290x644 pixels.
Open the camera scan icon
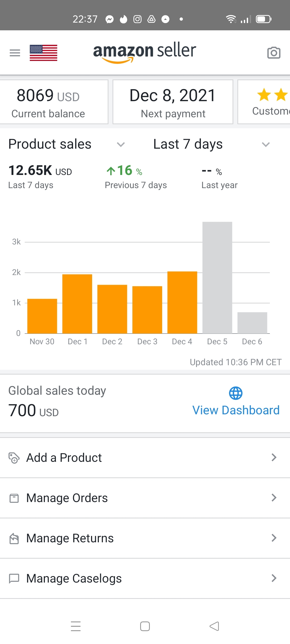point(274,53)
